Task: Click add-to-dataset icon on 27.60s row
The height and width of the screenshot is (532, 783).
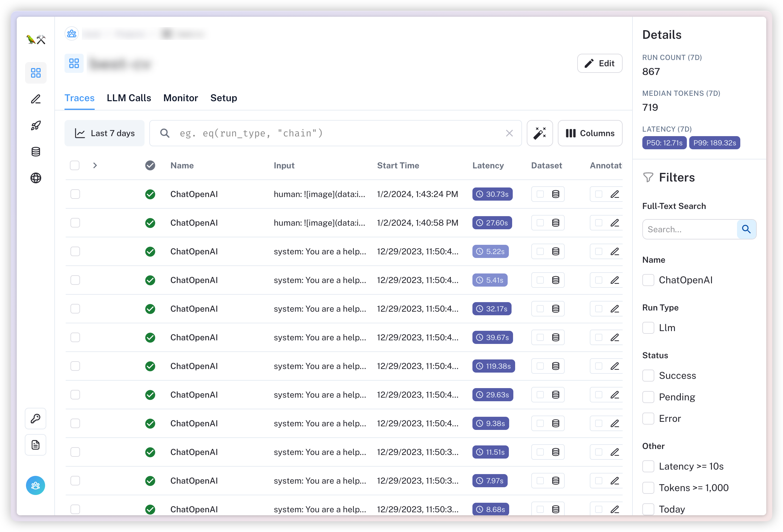Action: click(x=555, y=223)
